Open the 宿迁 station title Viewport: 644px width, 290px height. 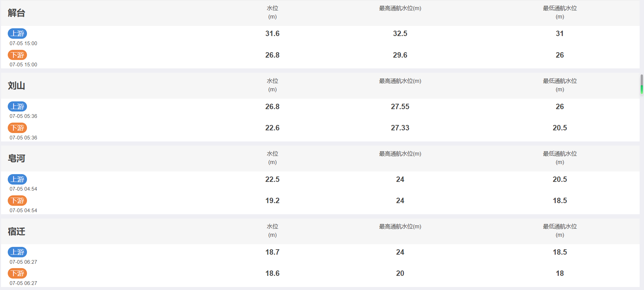(x=17, y=231)
